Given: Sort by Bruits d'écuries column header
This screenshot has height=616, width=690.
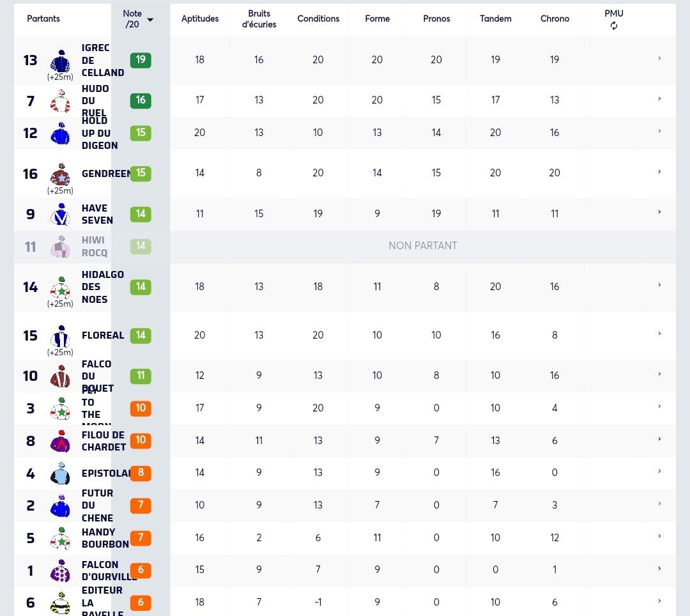Looking at the screenshot, I should pos(259,19).
